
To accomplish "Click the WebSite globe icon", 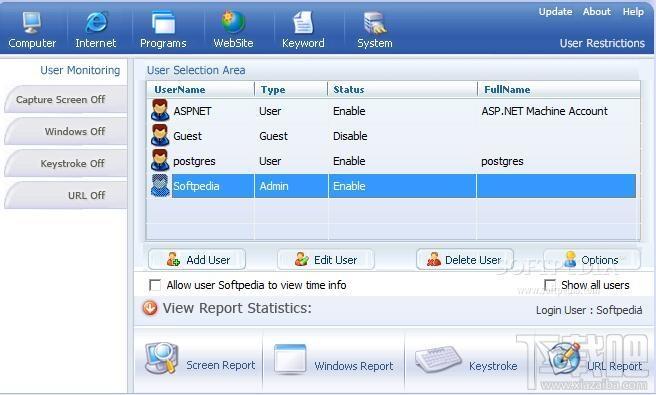I will click(233, 22).
